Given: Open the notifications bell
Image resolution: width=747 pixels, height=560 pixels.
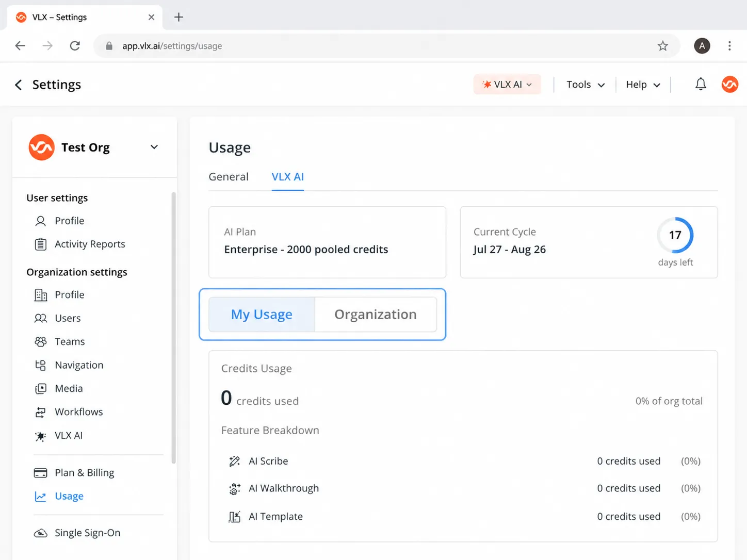Looking at the screenshot, I should (700, 84).
